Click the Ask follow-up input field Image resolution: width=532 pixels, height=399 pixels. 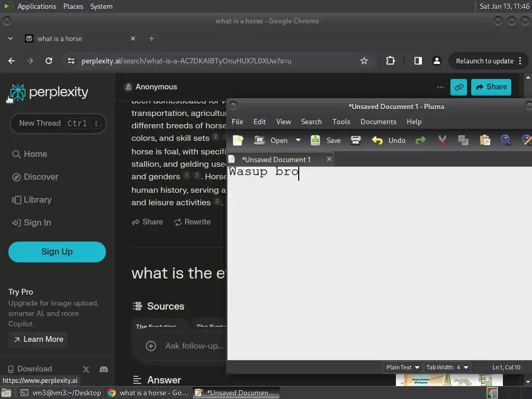click(195, 345)
